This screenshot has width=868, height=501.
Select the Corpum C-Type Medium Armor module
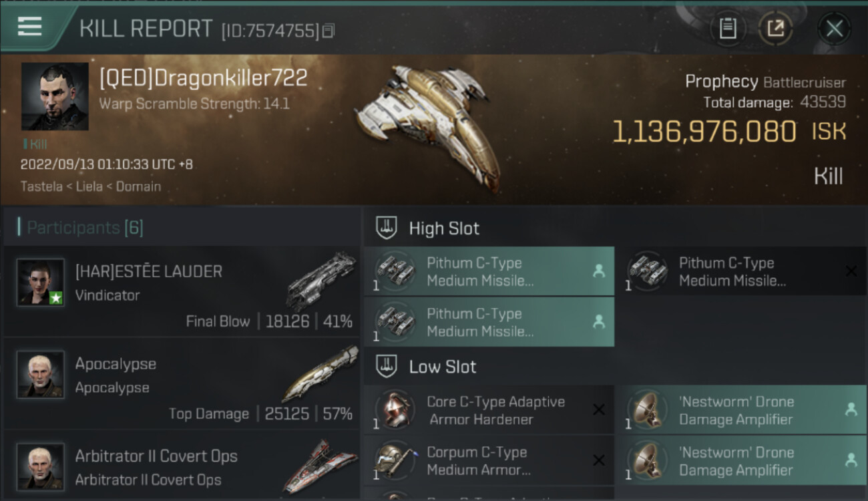click(x=488, y=461)
